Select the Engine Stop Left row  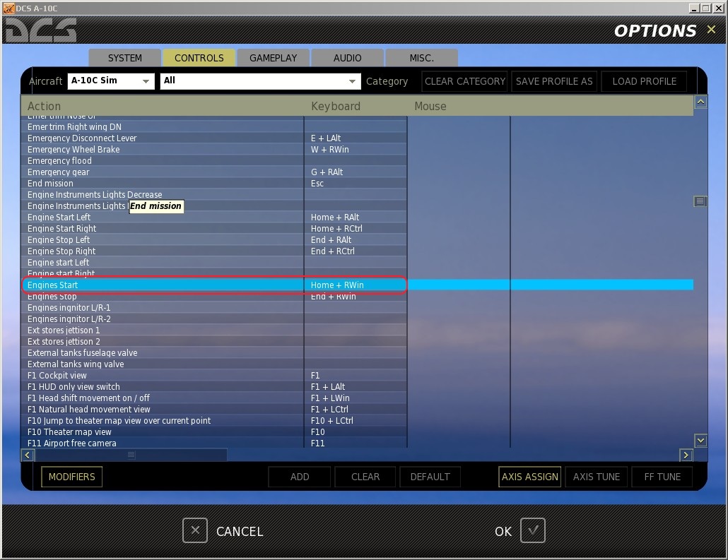214,240
